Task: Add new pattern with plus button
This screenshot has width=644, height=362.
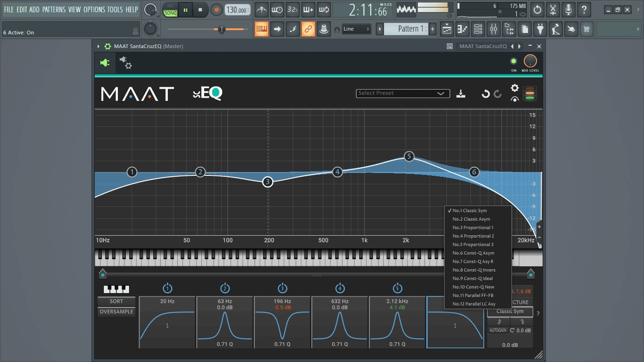Action: pos(432,29)
